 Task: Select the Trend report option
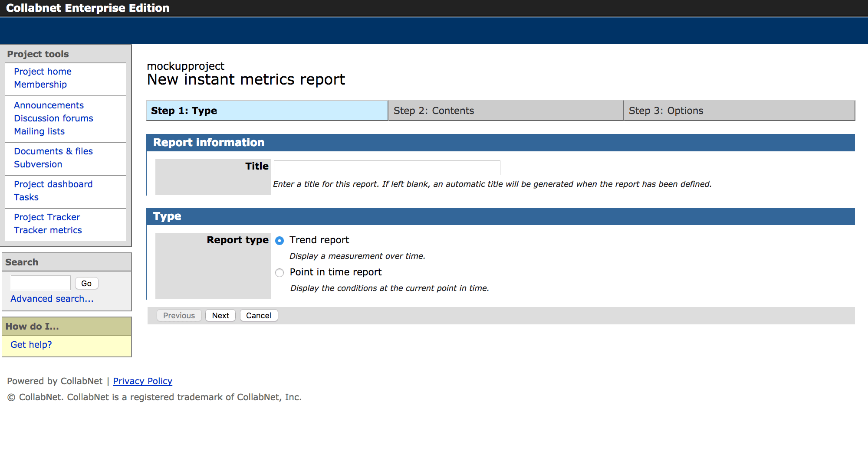279,240
